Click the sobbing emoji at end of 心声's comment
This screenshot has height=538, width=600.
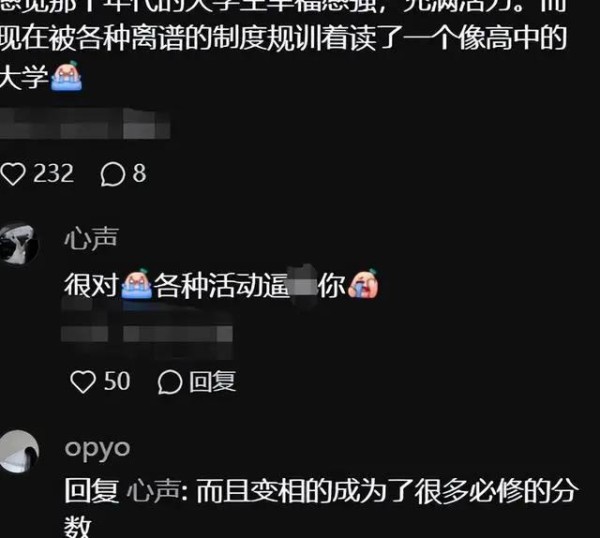363,284
